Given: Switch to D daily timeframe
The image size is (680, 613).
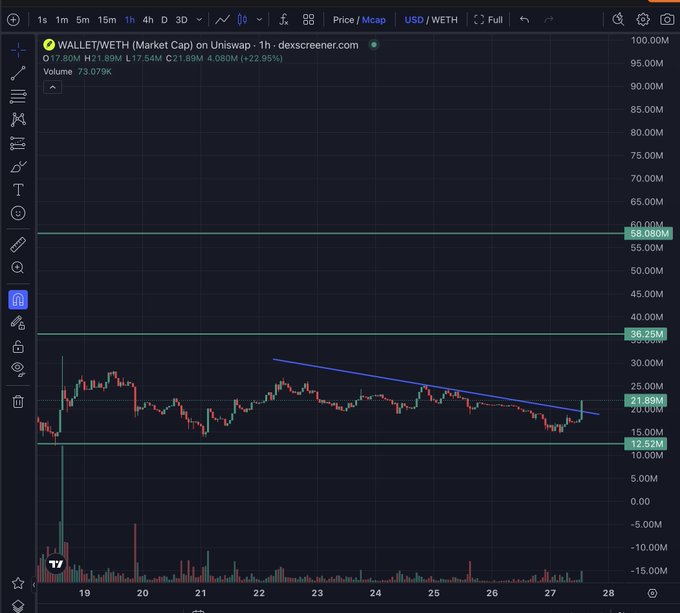Looking at the screenshot, I should 164,20.
